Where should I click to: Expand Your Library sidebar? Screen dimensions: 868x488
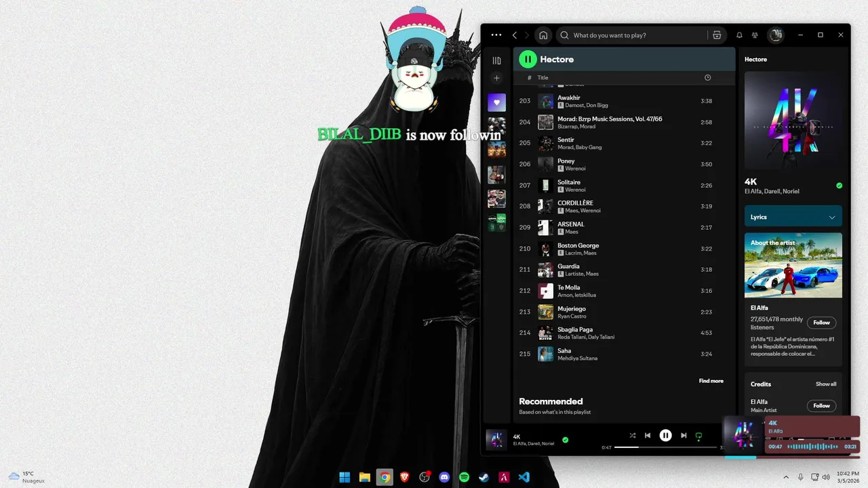click(496, 60)
